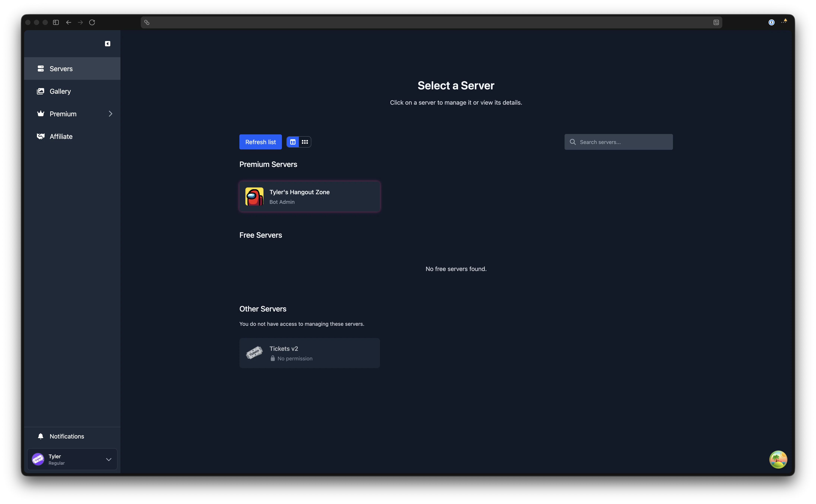Image resolution: width=816 pixels, height=504 pixels.
Task: Click the red crewmate server avatar
Action: [254, 197]
